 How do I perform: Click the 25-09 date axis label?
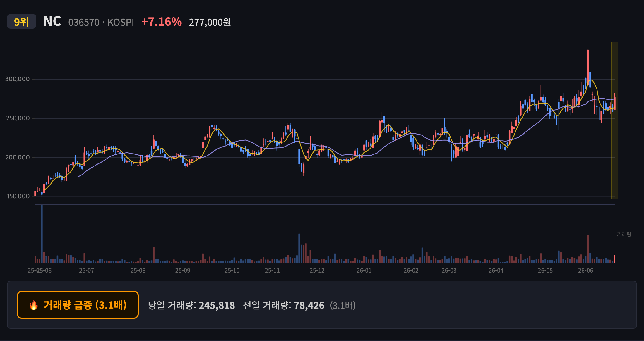tap(183, 271)
